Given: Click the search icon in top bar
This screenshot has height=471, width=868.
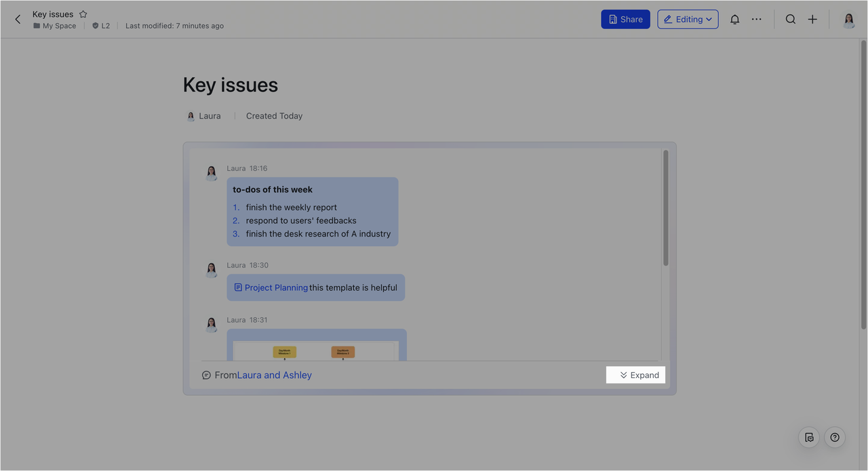Looking at the screenshot, I should pyautogui.click(x=791, y=19).
